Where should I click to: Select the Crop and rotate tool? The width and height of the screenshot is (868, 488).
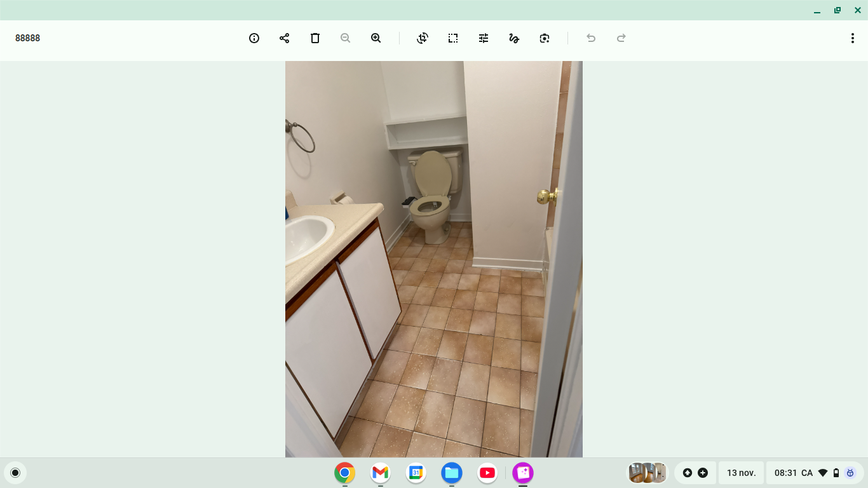click(423, 38)
